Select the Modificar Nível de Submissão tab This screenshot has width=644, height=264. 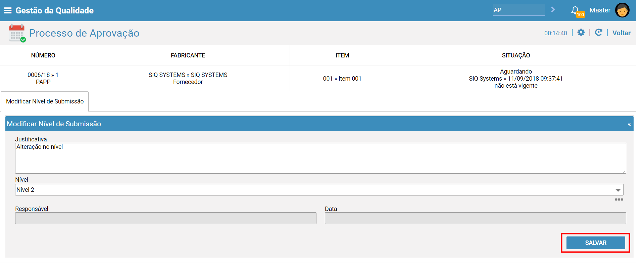tap(45, 101)
